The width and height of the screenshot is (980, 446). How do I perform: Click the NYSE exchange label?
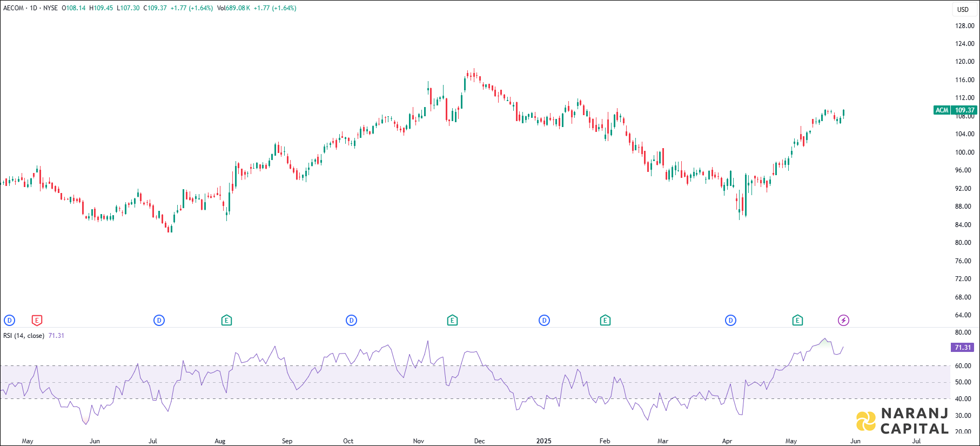pyautogui.click(x=50, y=8)
